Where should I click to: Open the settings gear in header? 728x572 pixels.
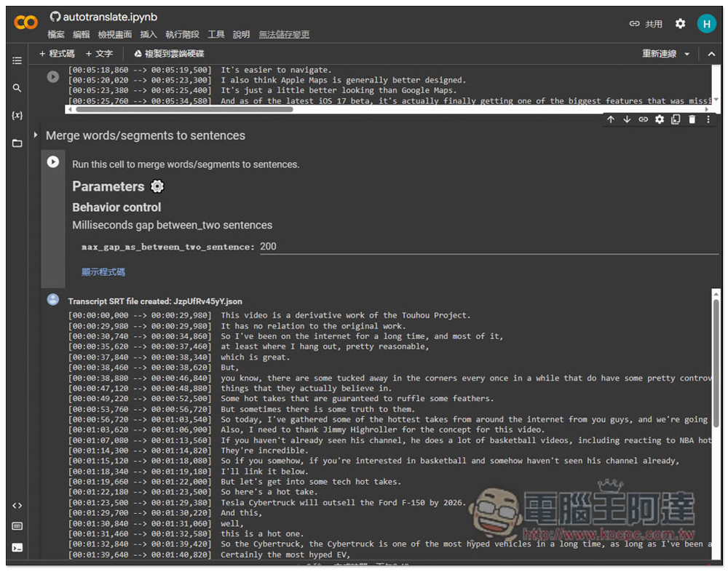(x=680, y=24)
